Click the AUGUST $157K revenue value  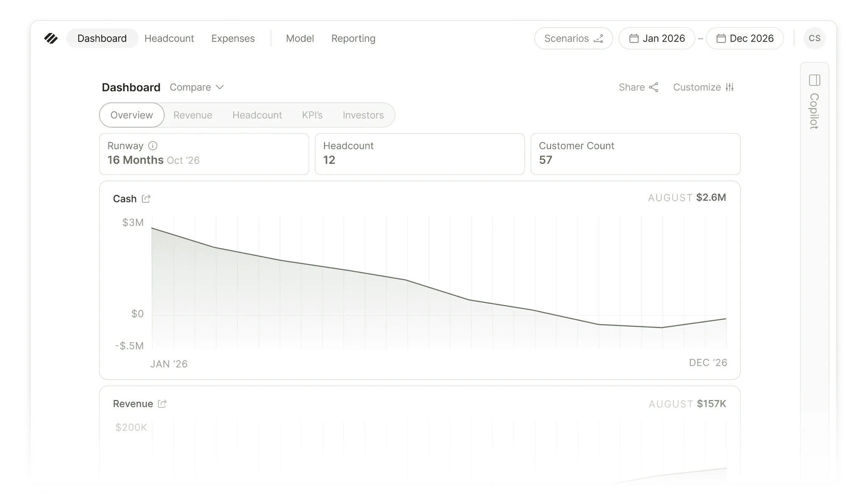pos(687,404)
